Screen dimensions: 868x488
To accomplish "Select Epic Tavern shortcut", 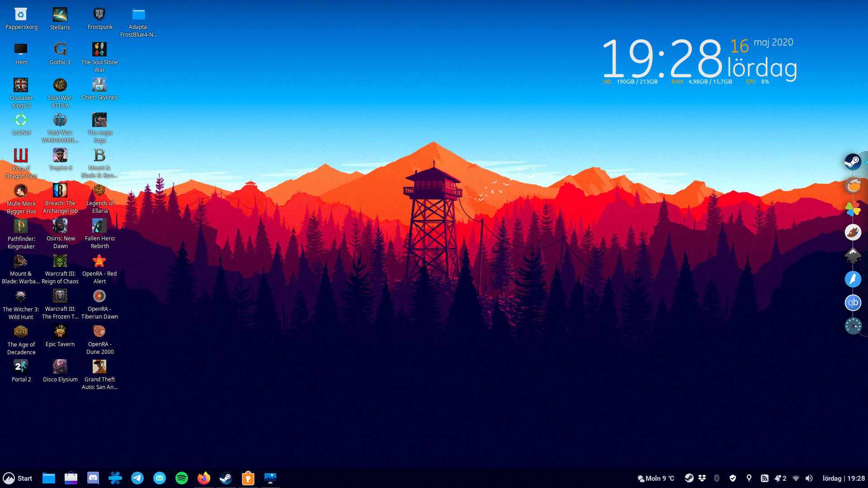I will pyautogui.click(x=60, y=336).
